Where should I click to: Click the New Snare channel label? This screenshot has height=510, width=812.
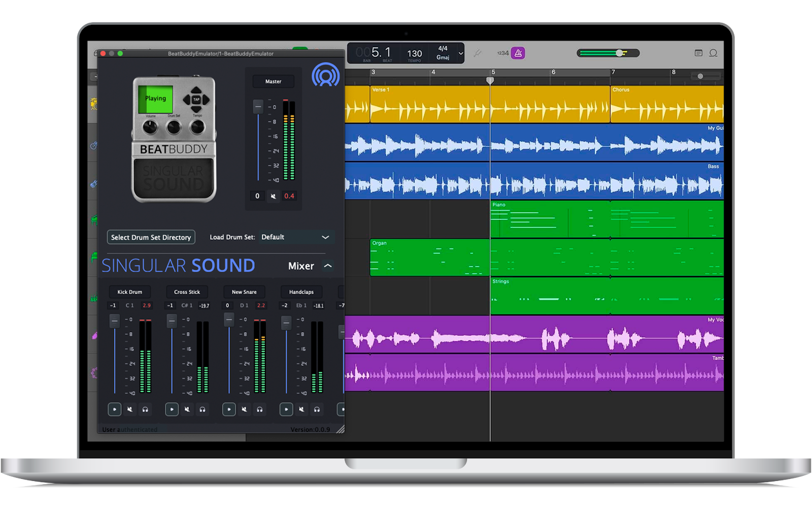(x=244, y=292)
